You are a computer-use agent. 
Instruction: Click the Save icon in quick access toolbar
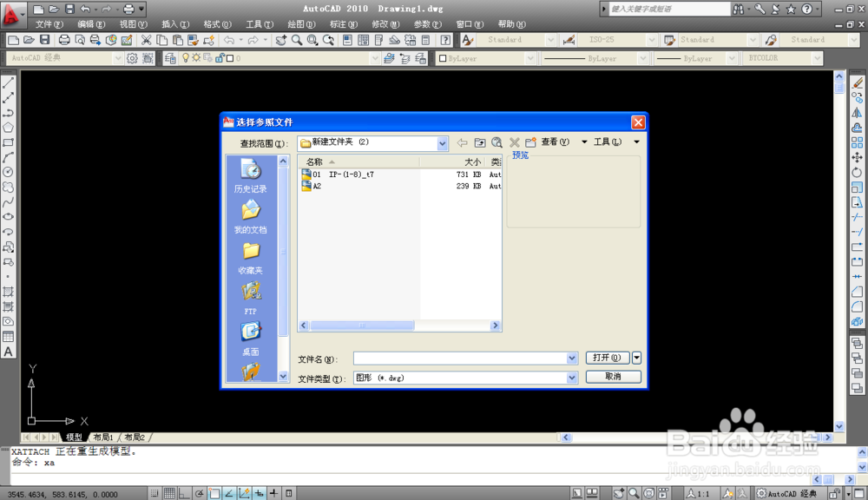pos(69,9)
